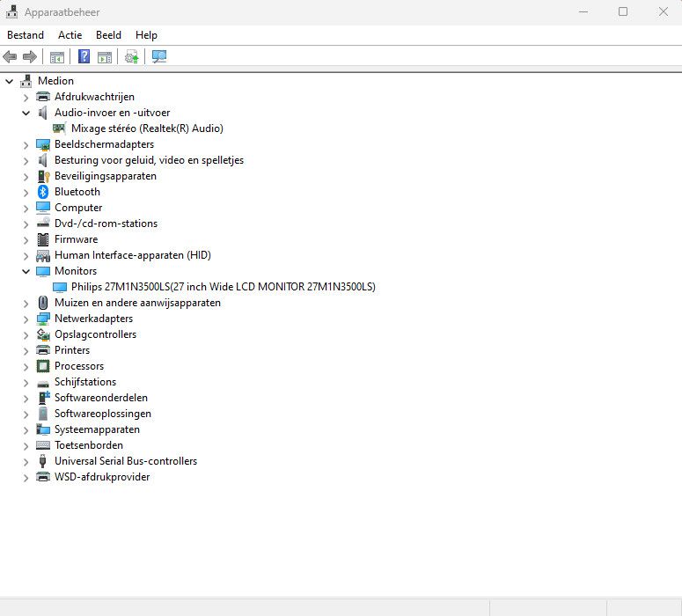Expand Universal Serial Bus-controllers
Viewport: 682px width, 616px height.
point(26,461)
